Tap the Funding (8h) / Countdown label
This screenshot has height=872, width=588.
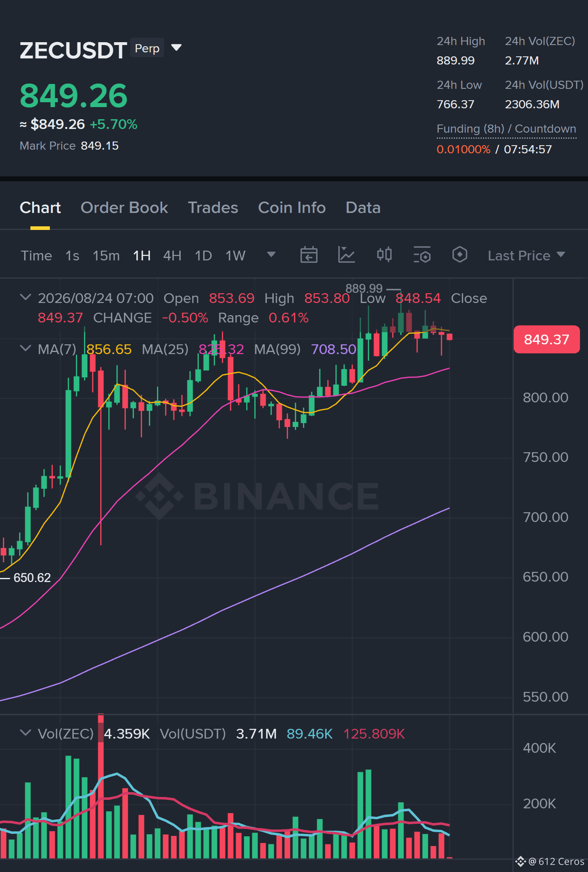[506, 129]
